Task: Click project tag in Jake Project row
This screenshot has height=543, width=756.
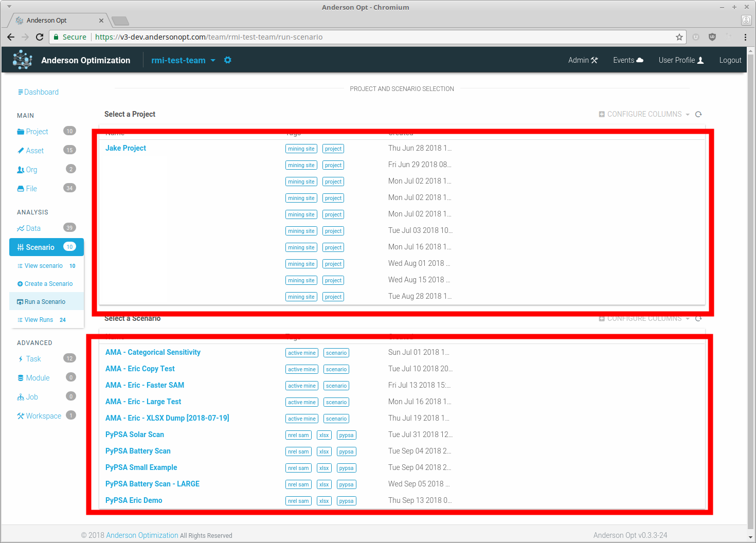Action: [x=333, y=149]
